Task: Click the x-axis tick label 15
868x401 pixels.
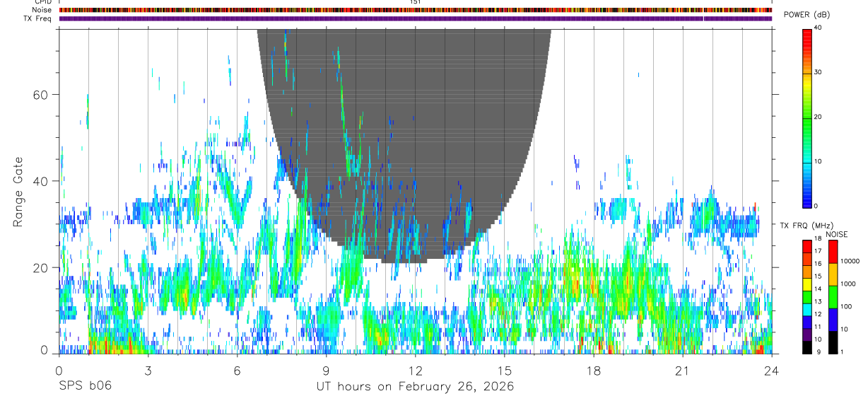Action: (x=505, y=370)
